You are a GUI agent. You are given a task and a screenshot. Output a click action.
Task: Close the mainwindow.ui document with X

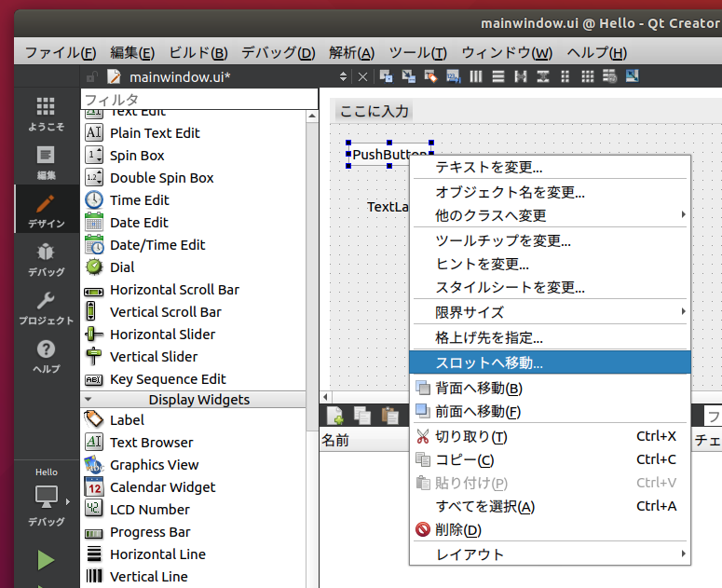pyautogui.click(x=362, y=76)
